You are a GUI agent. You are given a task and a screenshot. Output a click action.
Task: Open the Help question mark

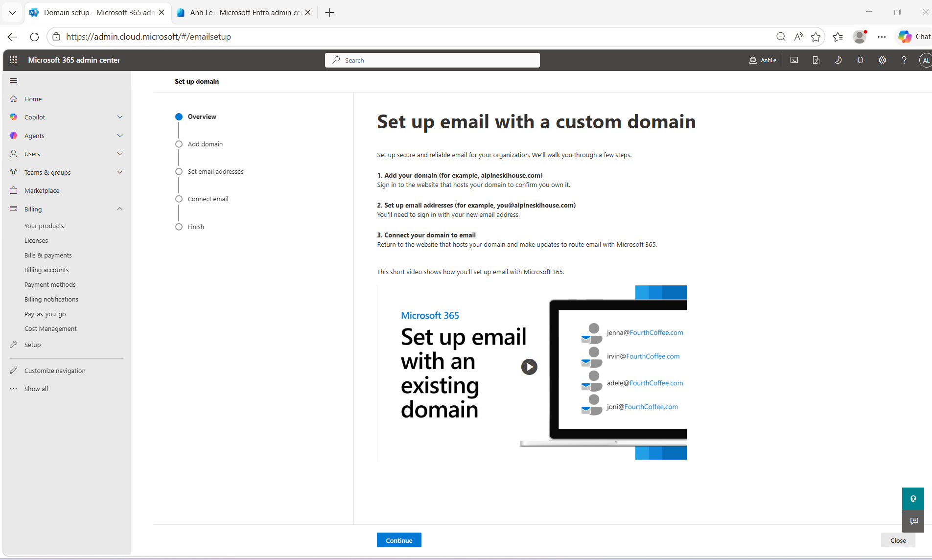pyautogui.click(x=904, y=60)
